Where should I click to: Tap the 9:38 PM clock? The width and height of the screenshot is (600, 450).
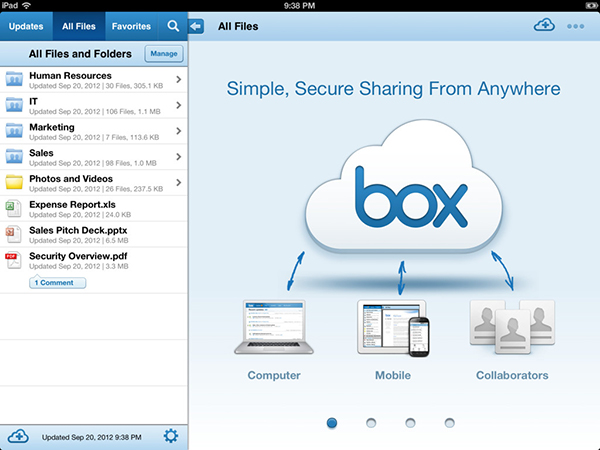(x=299, y=5)
